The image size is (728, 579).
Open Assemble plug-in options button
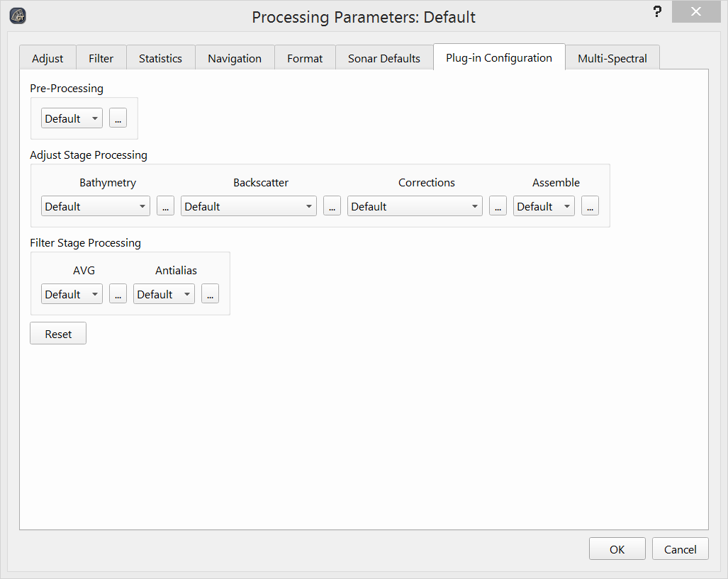point(590,206)
